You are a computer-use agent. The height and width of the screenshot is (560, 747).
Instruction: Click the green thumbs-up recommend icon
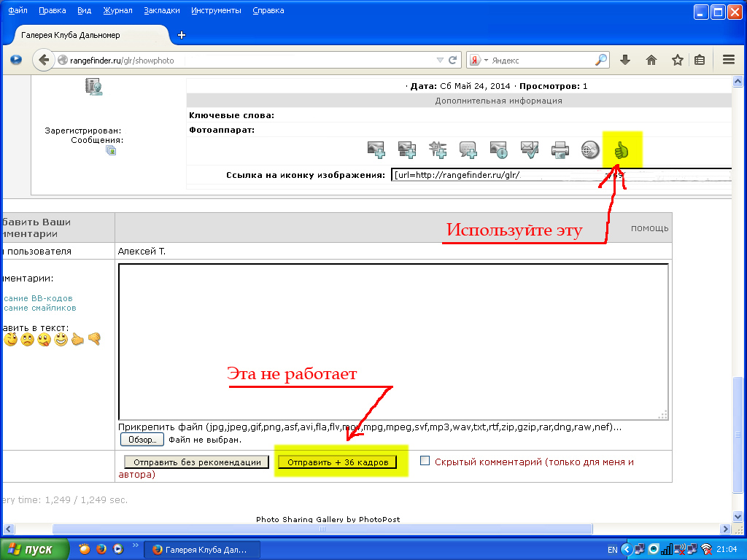[x=622, y=150]
